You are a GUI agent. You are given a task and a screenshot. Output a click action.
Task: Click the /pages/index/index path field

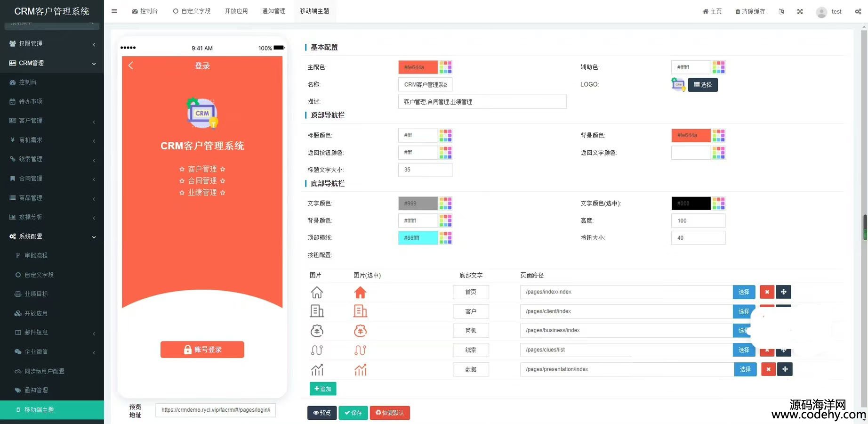coord(627,292)
